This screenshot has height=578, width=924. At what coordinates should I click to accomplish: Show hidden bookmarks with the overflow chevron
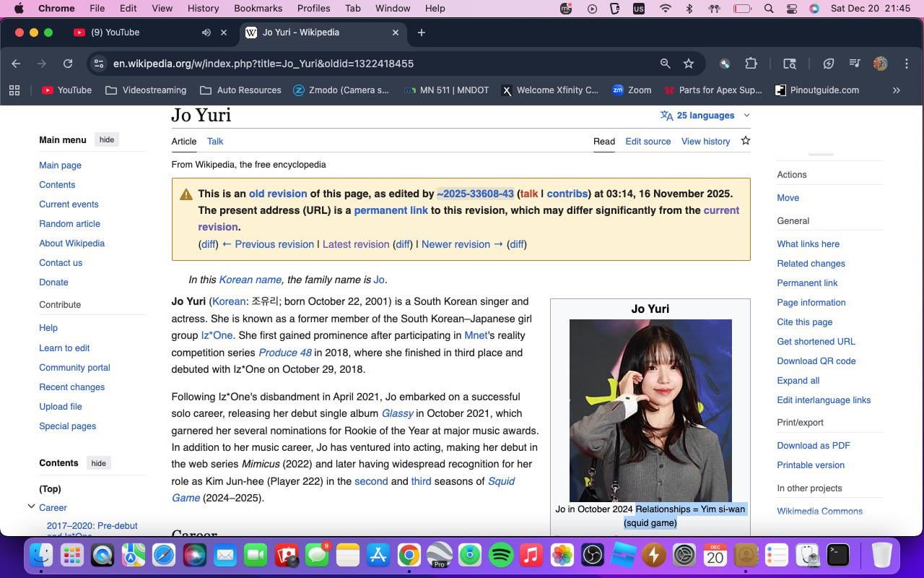tap(897, 90)
